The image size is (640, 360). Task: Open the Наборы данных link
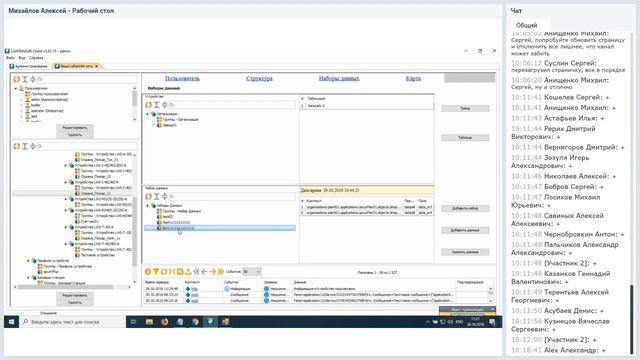[x=339, y=78]
